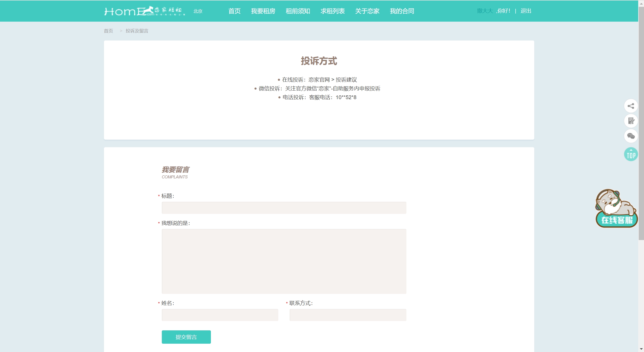Focus the 标题 input field
Viewport: 644px width, 352px height.
284,208
